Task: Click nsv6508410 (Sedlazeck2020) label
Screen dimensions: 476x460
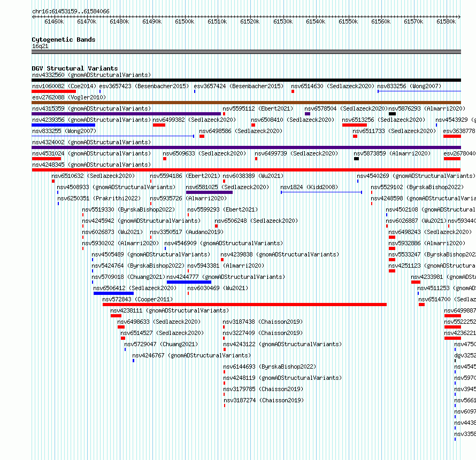Action: coord(293,120)
